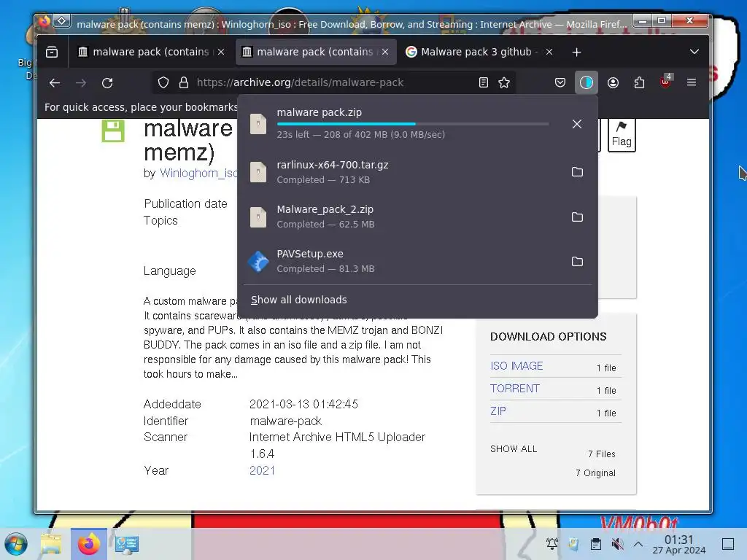Image resolution: width=747 pixels, height=560 pixels.
Task: Open the taskbar clock showing 01:31
Action: click(x=679, y=544)
